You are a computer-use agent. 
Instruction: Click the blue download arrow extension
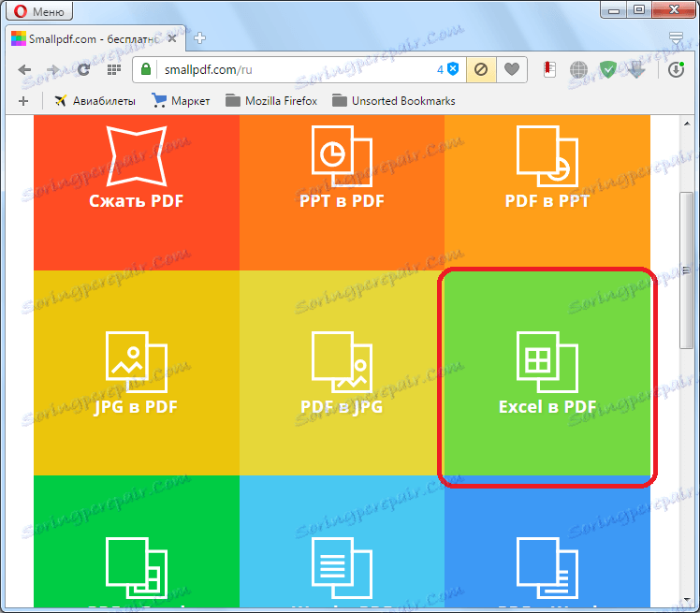[x=636, y=69]
